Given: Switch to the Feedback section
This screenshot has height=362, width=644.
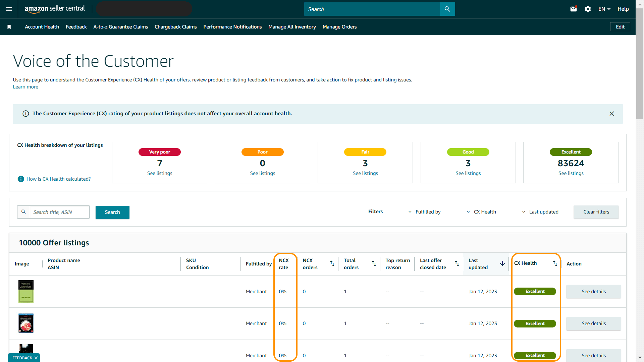Looking at the screenshot, I should pos(76,27).
